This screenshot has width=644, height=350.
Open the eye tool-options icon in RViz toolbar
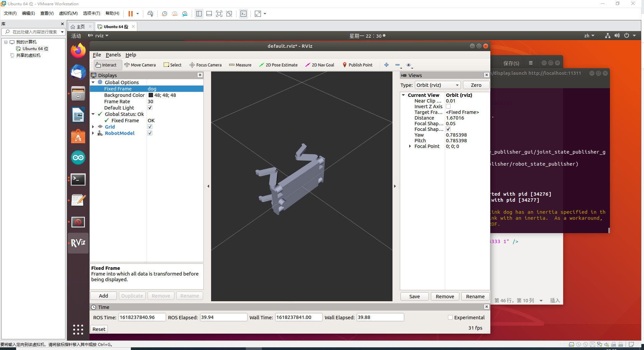point(409,65)
